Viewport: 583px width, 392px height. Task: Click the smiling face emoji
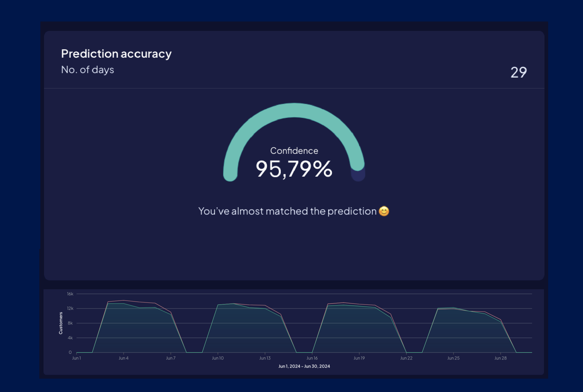point(384,211)
